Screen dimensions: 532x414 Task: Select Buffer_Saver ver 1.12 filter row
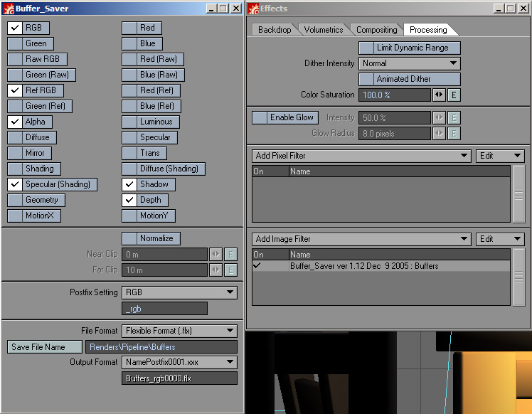[381, 266]
